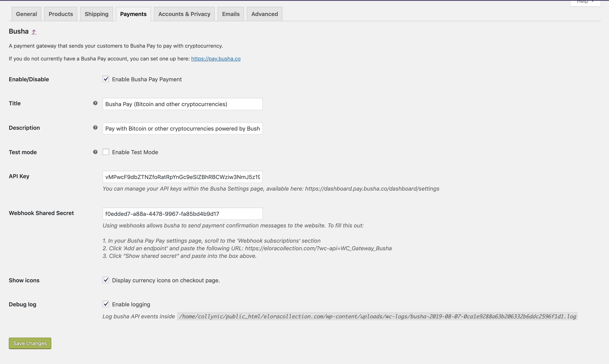
Task: Click the Show icons row label
Action: pyautogui.click(x=24, y=280)
